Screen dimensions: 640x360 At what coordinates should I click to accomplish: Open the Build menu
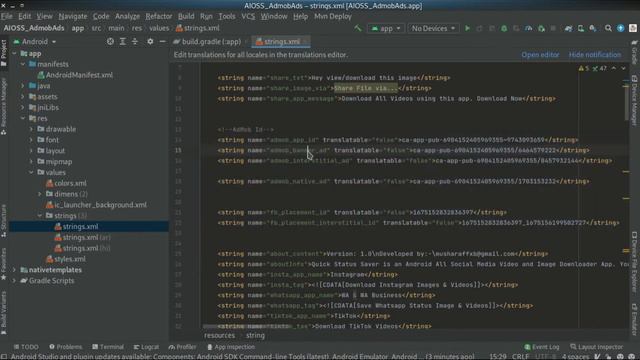[x=186, y=16]
